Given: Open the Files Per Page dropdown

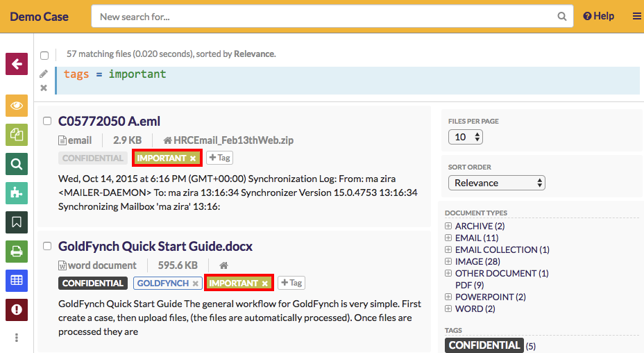Looking at the screenshot, I should click(x=466, y=137).
